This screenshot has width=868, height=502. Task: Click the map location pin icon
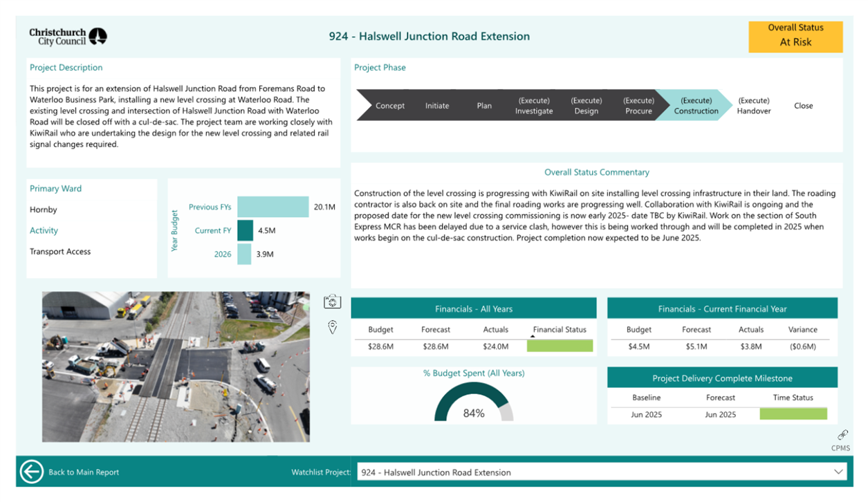click(332, 327)
